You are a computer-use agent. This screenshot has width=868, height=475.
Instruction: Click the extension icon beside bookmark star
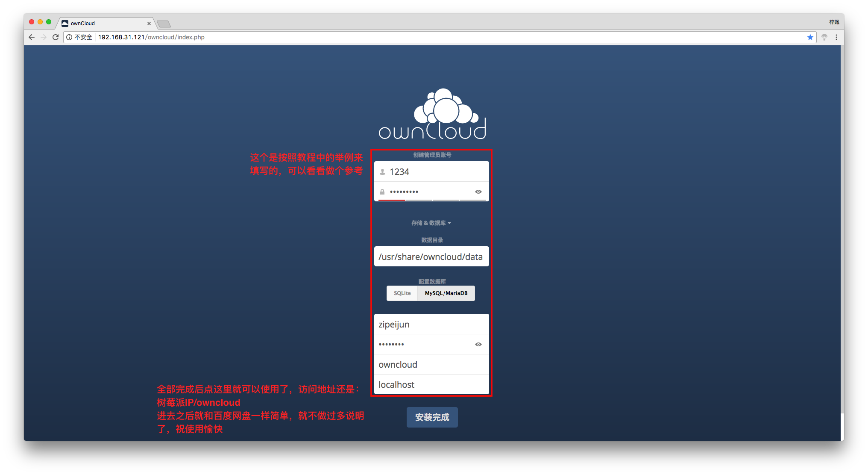tap(824, 37)
